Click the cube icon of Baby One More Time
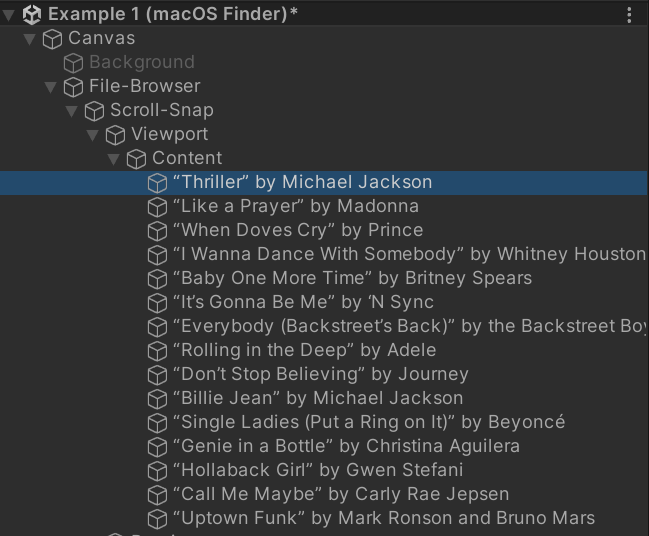649x536 pixels. [x=157, y=279]
